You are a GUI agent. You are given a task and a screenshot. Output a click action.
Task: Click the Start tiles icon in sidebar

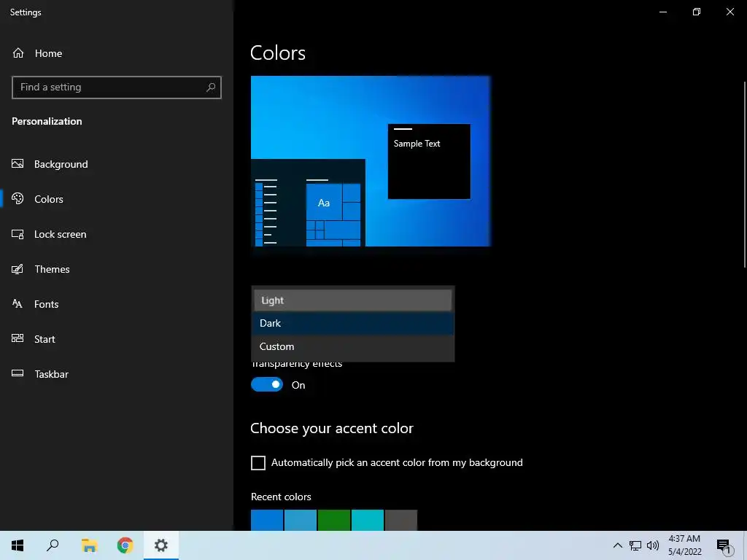18,338
